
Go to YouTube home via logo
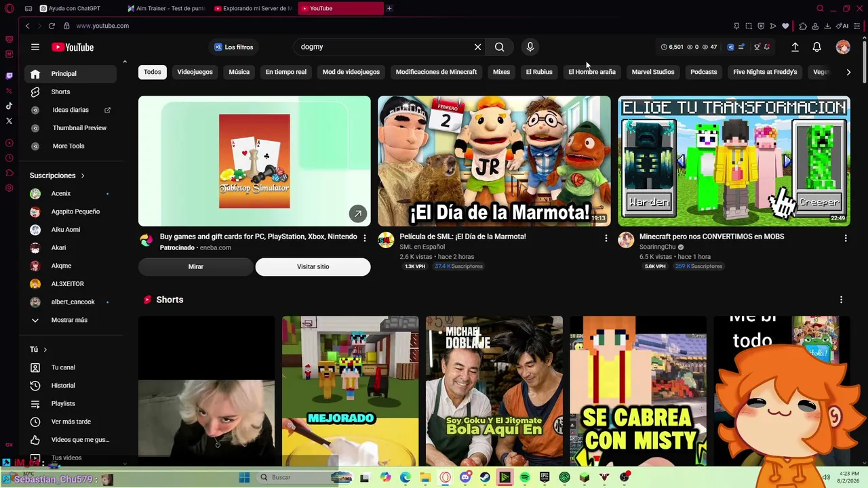(73, 47)
